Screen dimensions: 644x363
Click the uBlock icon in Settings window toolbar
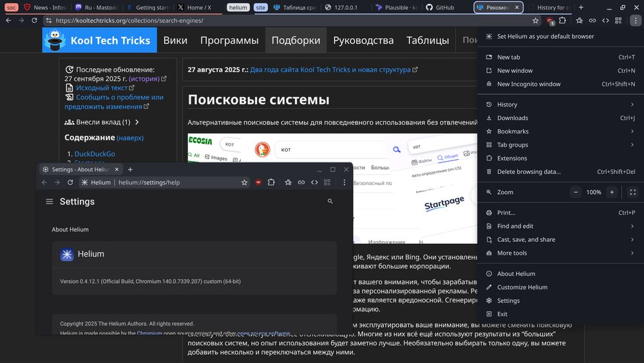[x=258, y=182]
